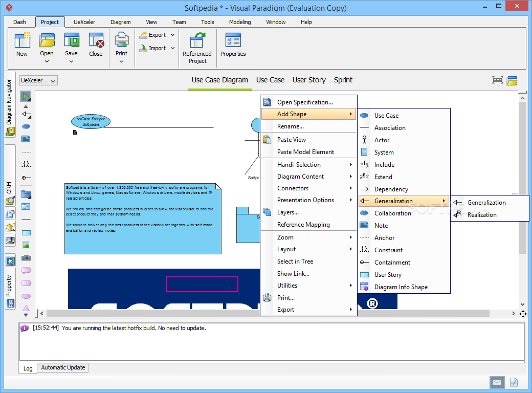Select the note tool in diagram palette
This screenshot has width=532, height=393.
point(26,139)
